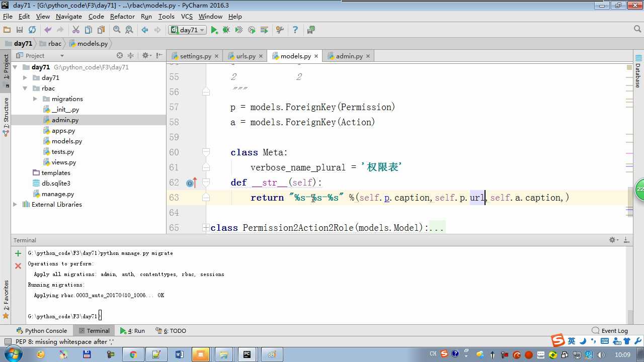Viewport: 644px width, 362px height.
Task: Click the chip icon after Help
Action: (311, 30)
